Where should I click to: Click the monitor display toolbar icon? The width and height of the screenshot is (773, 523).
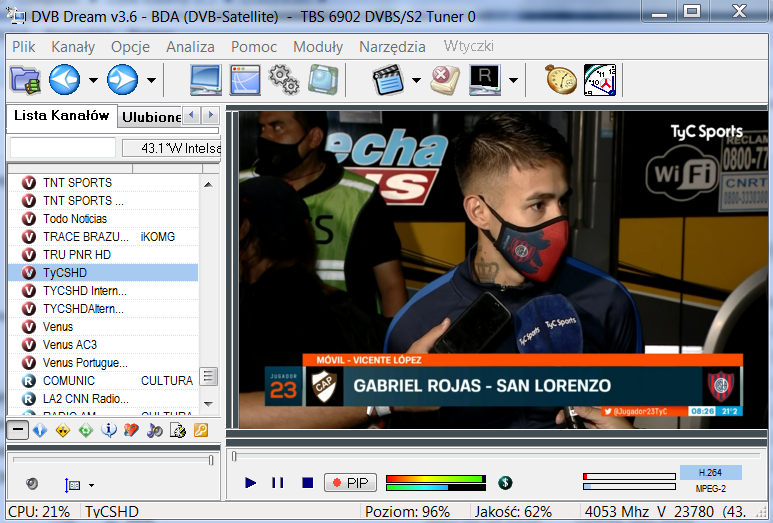point(206,80)
